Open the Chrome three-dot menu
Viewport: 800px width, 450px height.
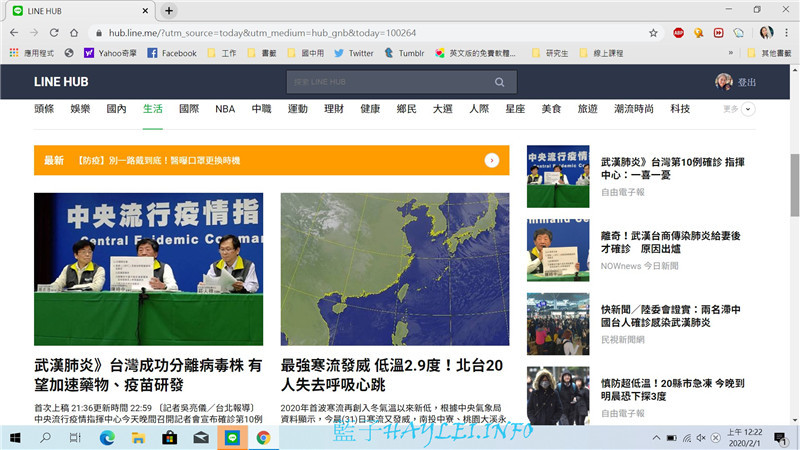point(786,33)
